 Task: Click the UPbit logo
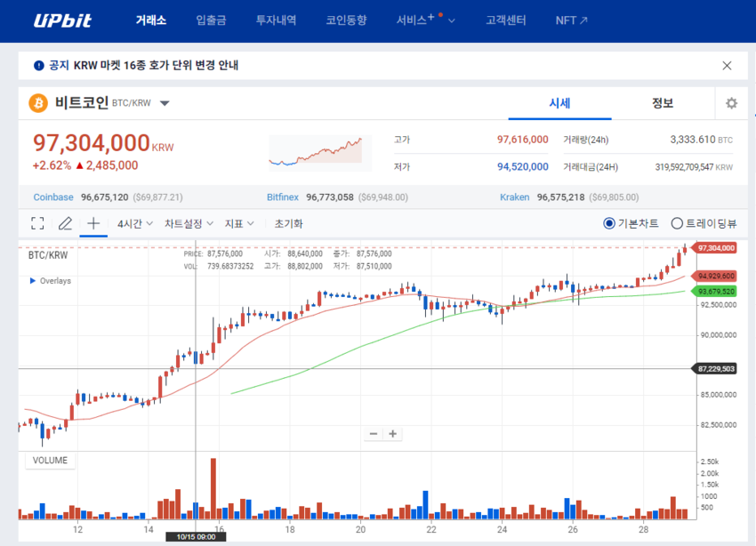(62, 20)
